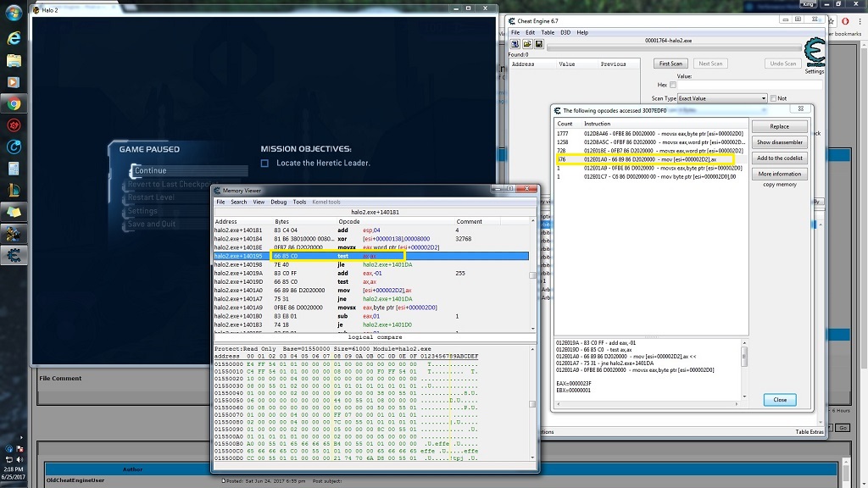
Task: Select the count 1777 movsx instruction row
Action: [650, 133]
